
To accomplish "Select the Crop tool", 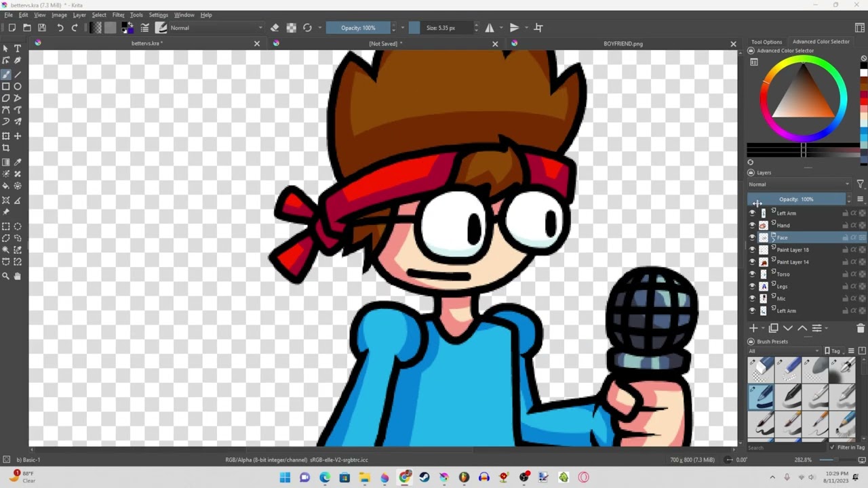I will [6, 148].
